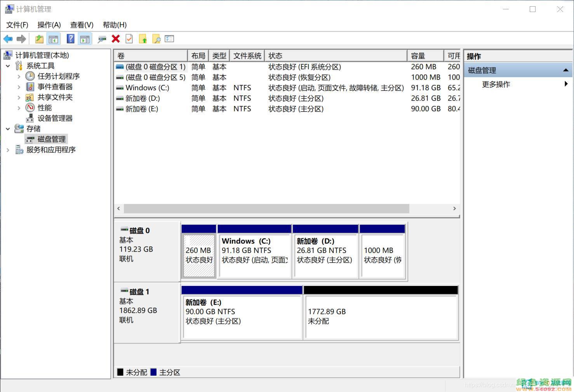This screenshot has width=574, height=392.
Task: Open the 操作(A) menu
Action: (x=49, y=25)
